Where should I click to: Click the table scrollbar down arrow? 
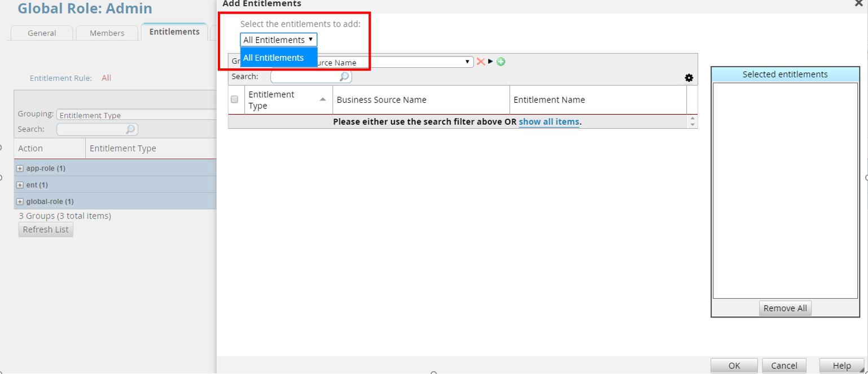click(x=692, y=124)
